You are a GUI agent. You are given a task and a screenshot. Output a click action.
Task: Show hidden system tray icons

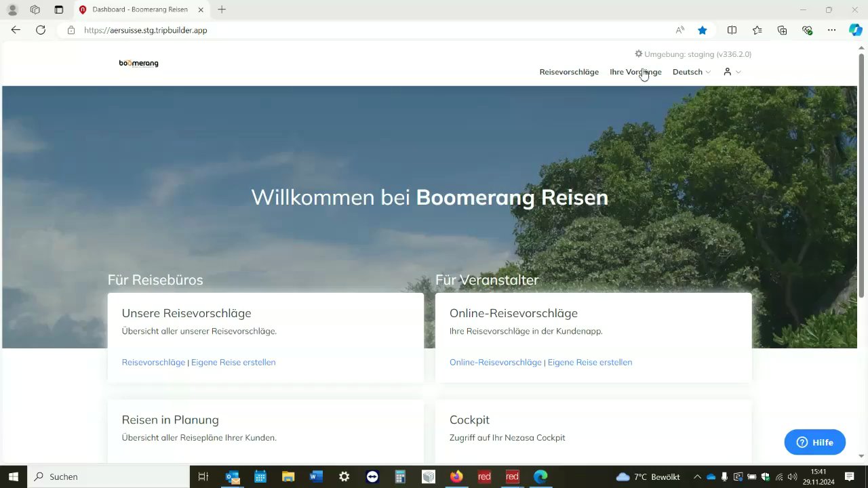point(697,476)
